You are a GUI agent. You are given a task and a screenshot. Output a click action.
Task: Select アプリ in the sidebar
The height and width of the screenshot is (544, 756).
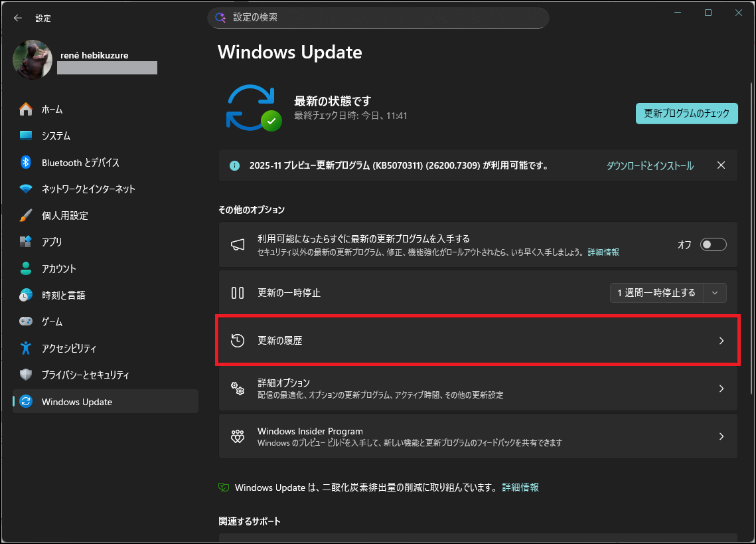coord(105,242)
